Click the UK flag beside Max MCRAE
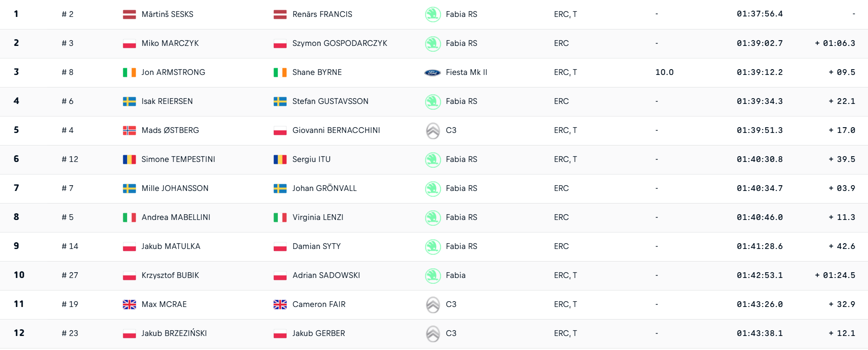This screenshot has height=350, width=868. pos(129,305)
